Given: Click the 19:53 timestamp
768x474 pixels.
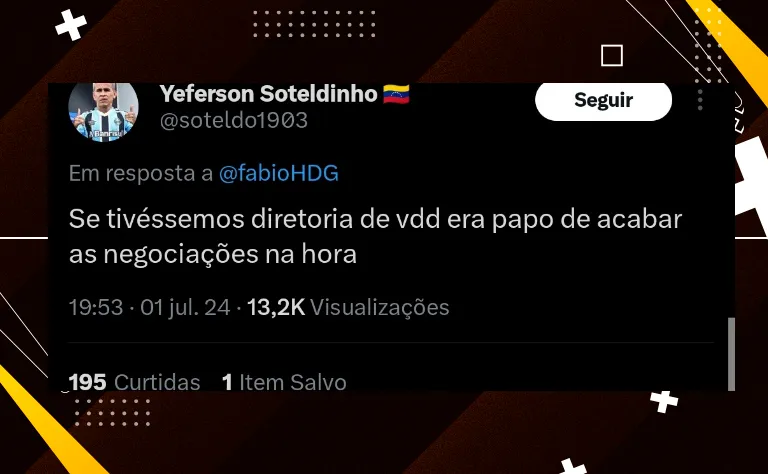Looking at the screenshot, I should coord(96,308).
